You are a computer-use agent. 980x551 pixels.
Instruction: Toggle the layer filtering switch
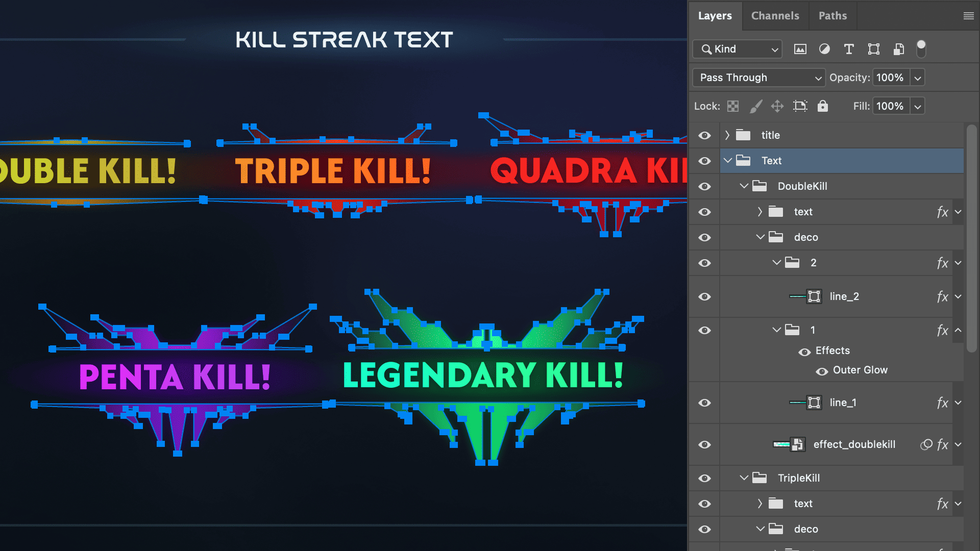pos(921,48)
